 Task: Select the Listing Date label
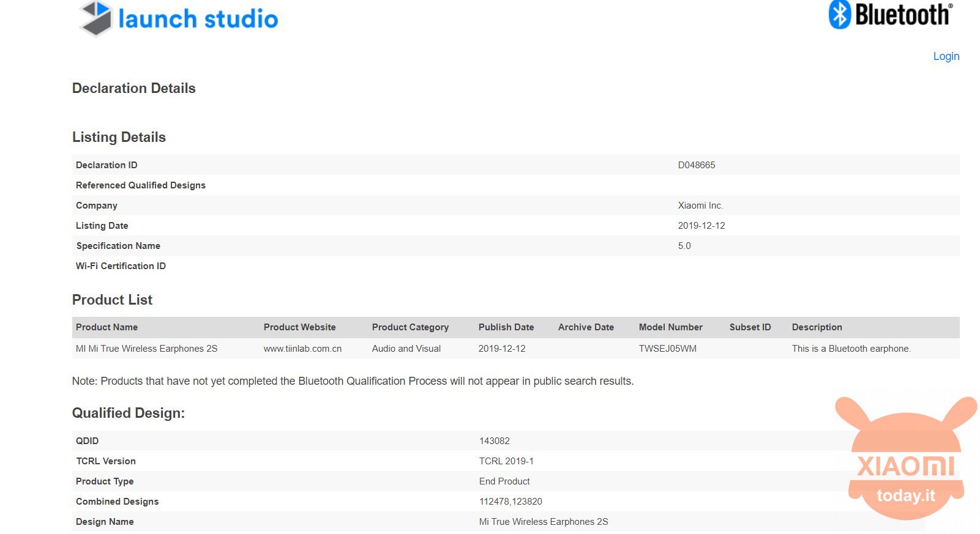[102, 226]
